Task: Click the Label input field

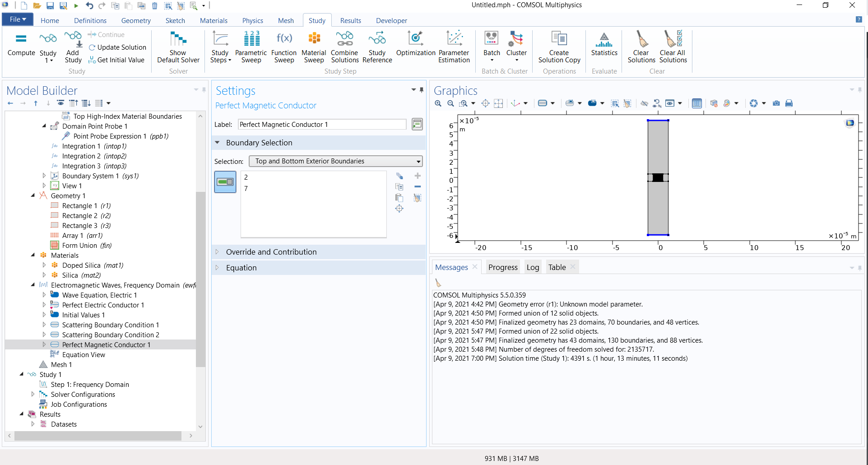Action: 322,125
